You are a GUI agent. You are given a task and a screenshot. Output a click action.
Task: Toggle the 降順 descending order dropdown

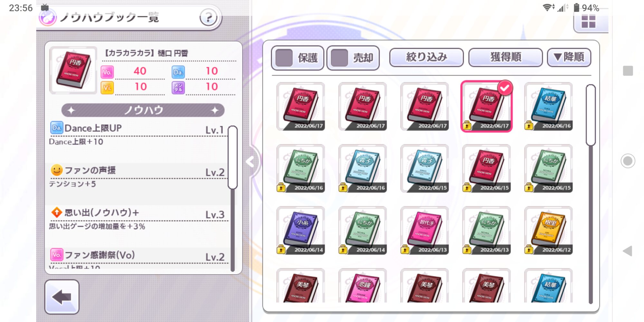click(569, 57)
